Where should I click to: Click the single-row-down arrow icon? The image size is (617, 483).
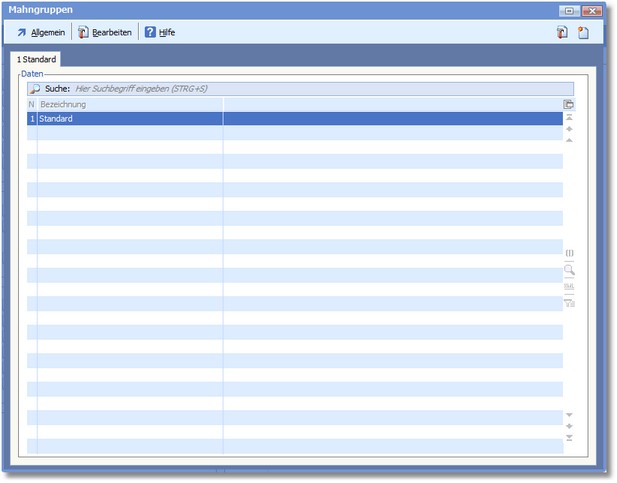pyautogui.click(x=569, y=414)
